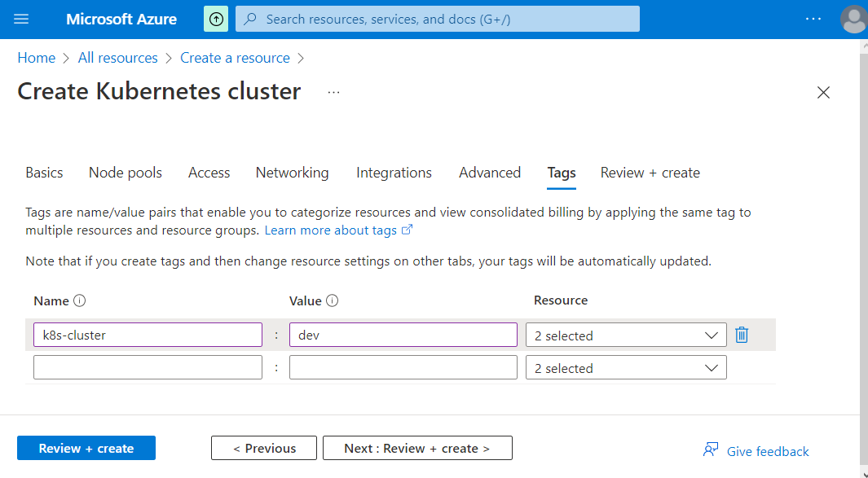Switch to the Review + create tab
This screenshot has width=868, height=478.
(650, 173)
